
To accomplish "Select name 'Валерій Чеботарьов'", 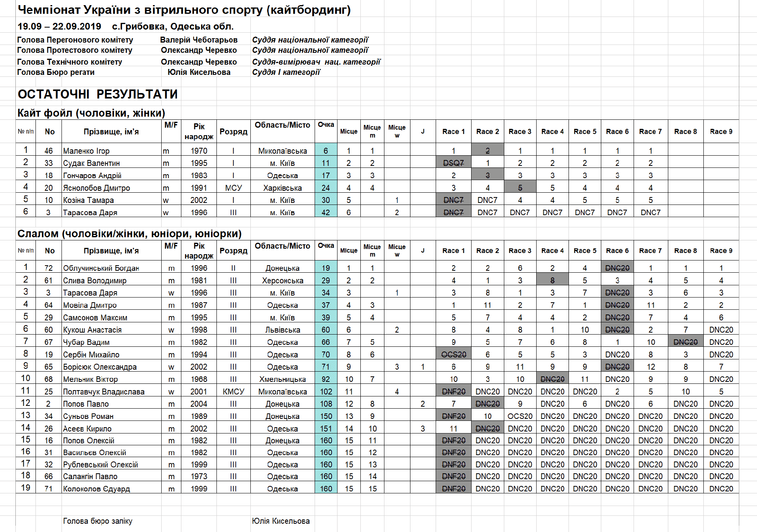I will (199, 40).
